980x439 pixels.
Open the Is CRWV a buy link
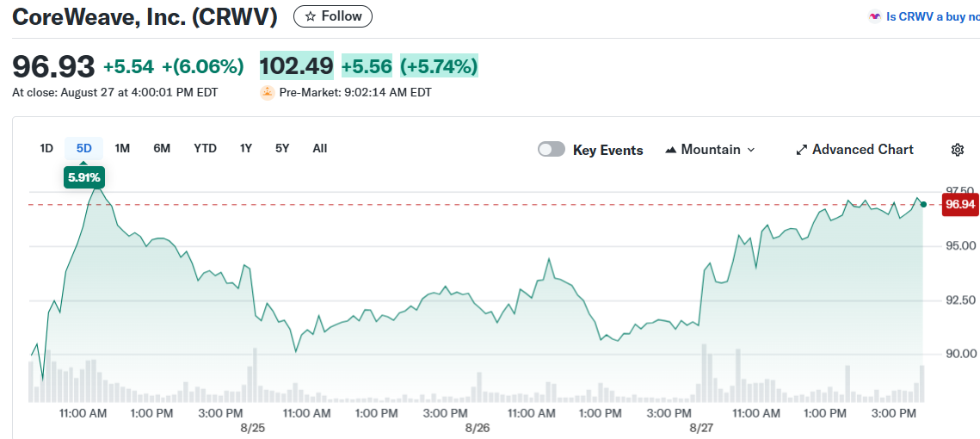tap(933, 17)
